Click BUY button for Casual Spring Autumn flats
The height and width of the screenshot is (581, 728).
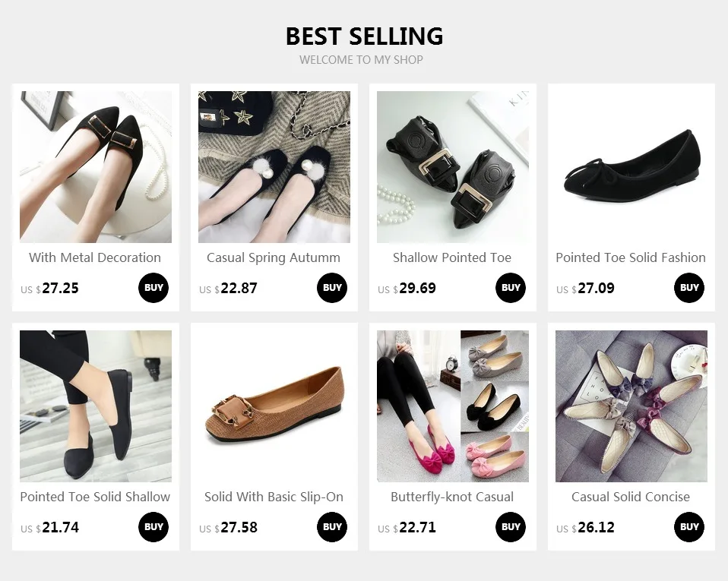pos(332,288)
